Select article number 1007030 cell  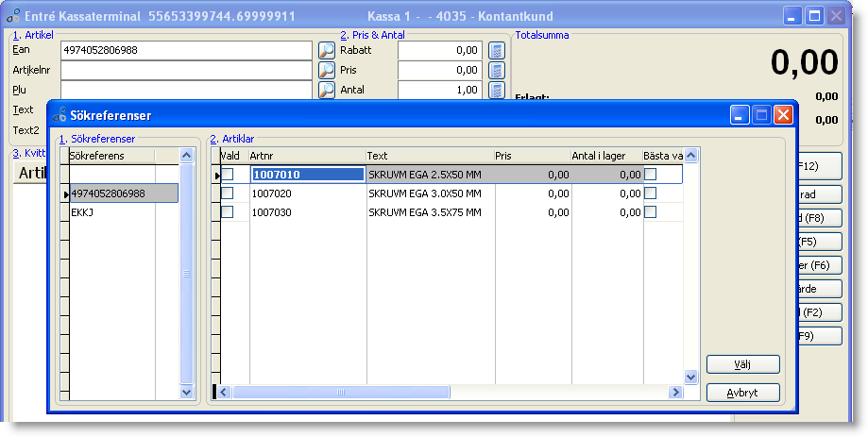pyautogui.click(x=308, y=211)
